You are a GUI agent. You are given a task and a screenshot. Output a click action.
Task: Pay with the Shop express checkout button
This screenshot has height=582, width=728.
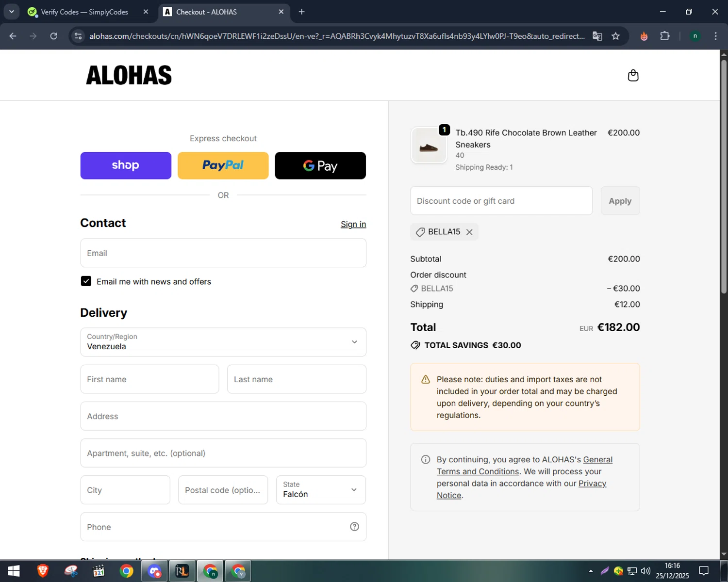coord(126,166)
